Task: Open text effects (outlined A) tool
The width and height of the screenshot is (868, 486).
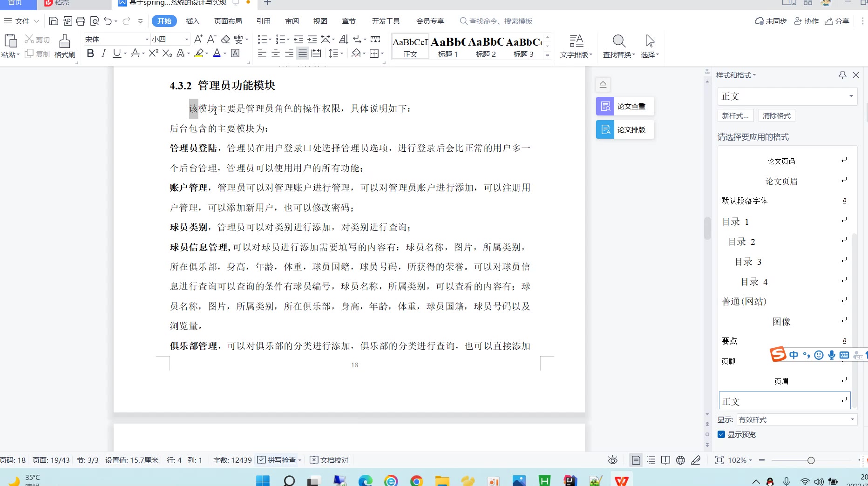Action: [181, 53]
